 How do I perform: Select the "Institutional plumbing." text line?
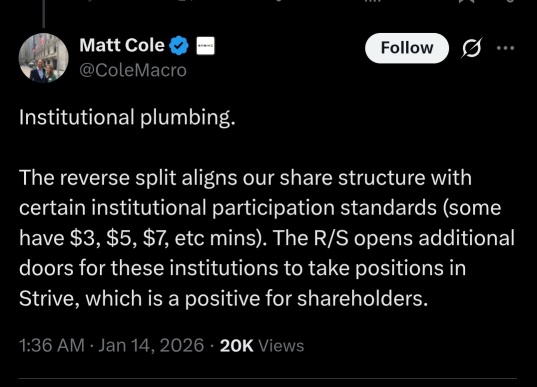pos(127,117)
